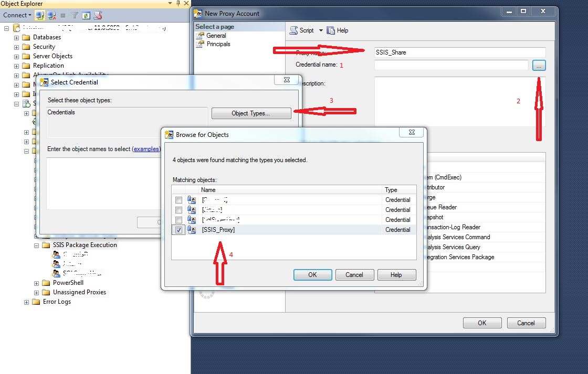Uncheck the SSIS_Proxy credential checkbox
This screenshot has height=374, width=588.
click(178, 230)
